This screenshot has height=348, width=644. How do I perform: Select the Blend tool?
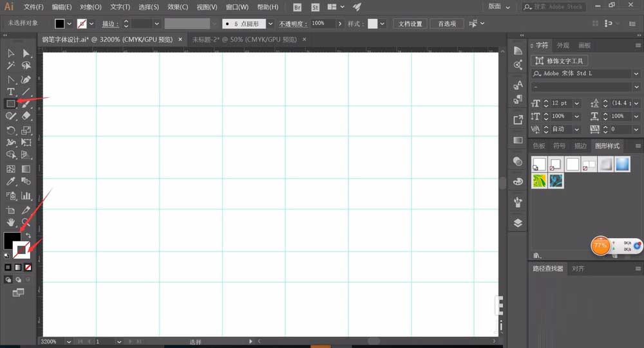(26, 181)
